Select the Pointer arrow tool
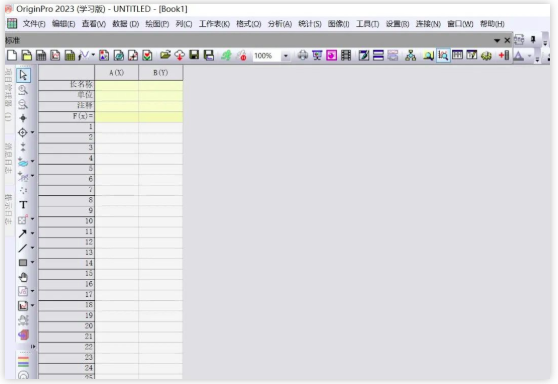Viewport: 558px width, 384px height. (23, 75)
